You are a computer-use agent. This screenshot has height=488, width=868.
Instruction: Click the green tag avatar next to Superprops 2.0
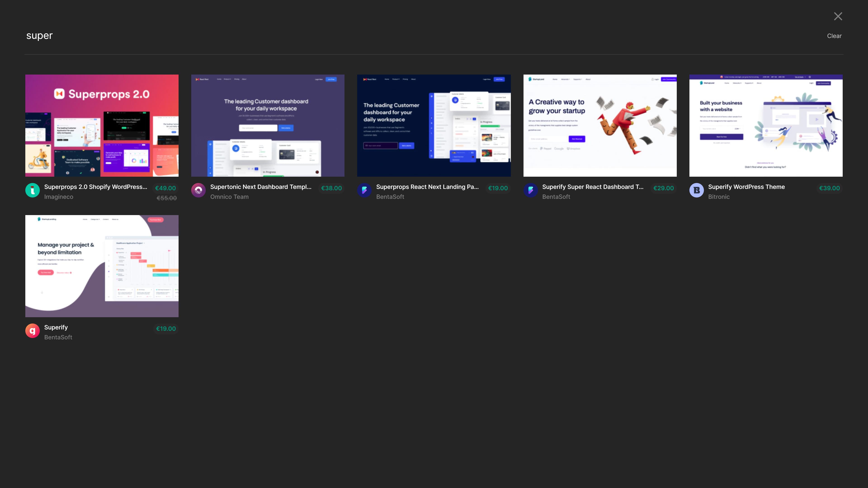click(32, 190)
